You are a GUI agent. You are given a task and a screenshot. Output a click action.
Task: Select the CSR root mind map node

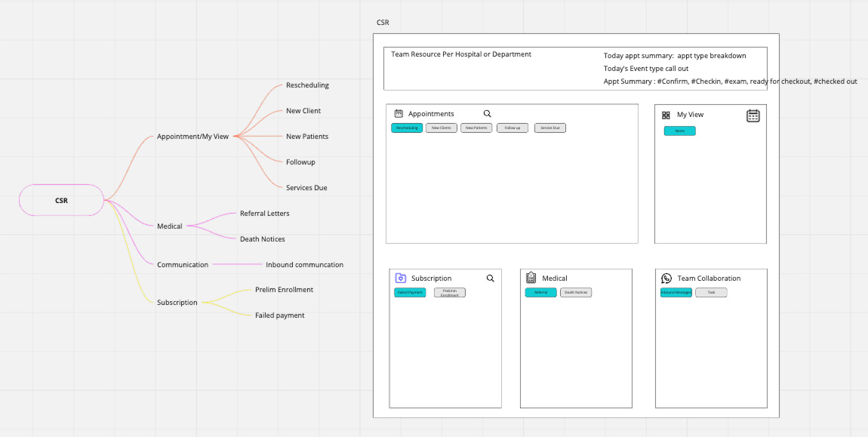61,200
